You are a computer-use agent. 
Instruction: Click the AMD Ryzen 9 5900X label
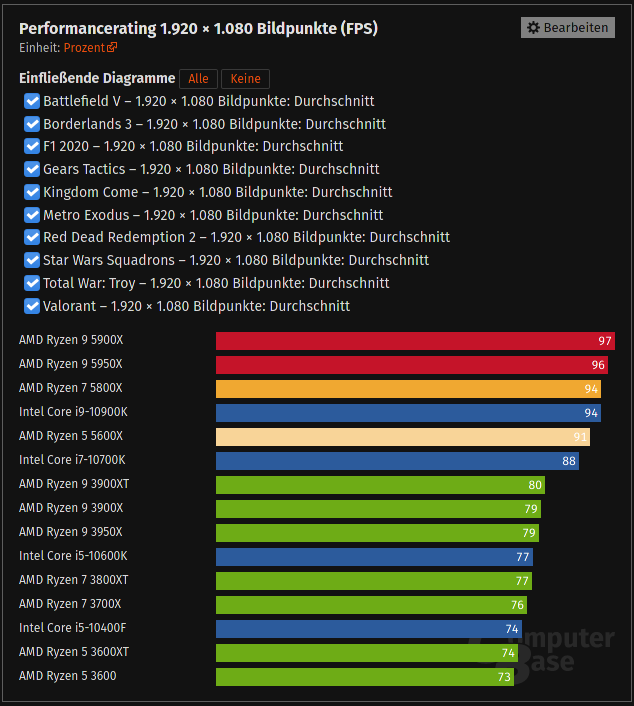[x=71, y=340]
